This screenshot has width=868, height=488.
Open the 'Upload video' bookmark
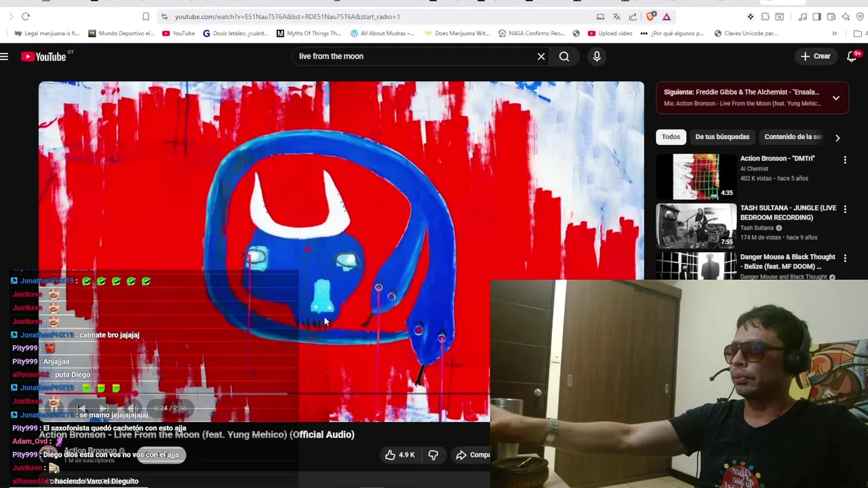click(x=610, y=33)
